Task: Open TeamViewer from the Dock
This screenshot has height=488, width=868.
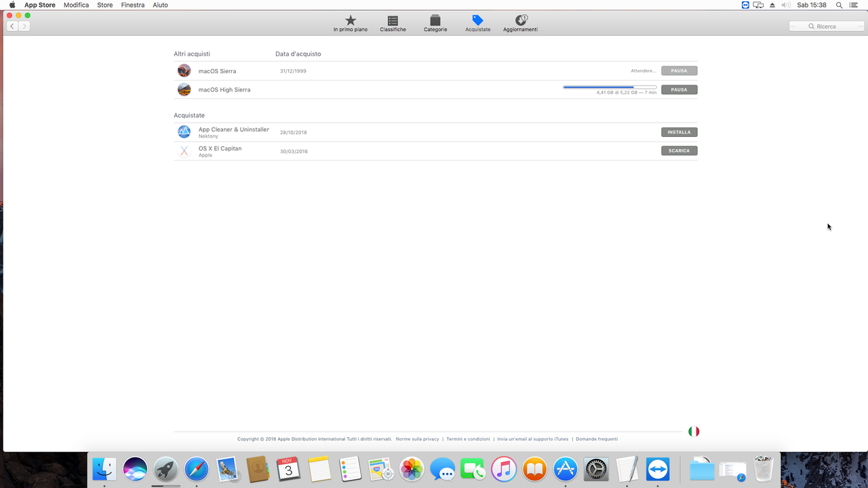Action: (x=658, y=469)
